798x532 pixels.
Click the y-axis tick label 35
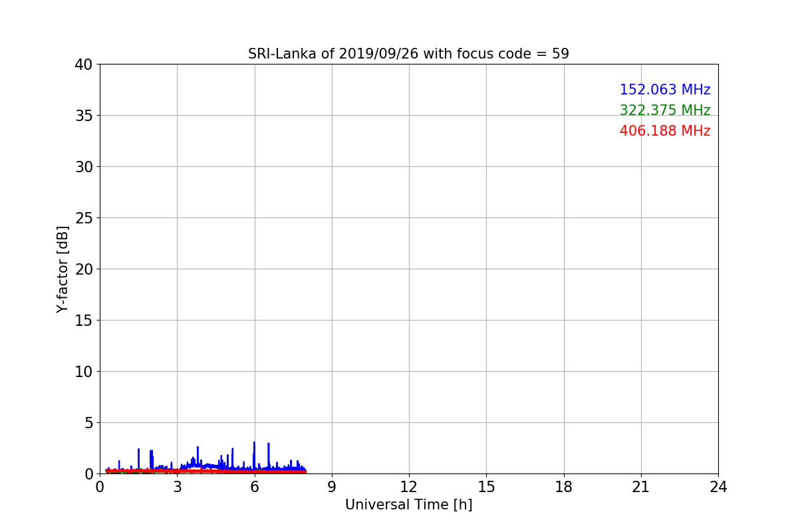click(84, 116)
